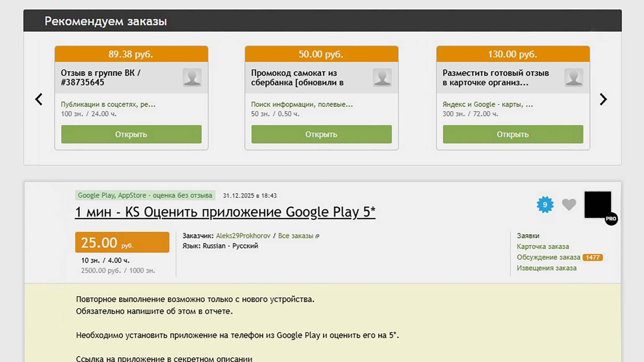This screenshot has width=644, height=362.
Task: Click the 'Публикации в соцсетях' category link
Action: click(x=108, y=105)
